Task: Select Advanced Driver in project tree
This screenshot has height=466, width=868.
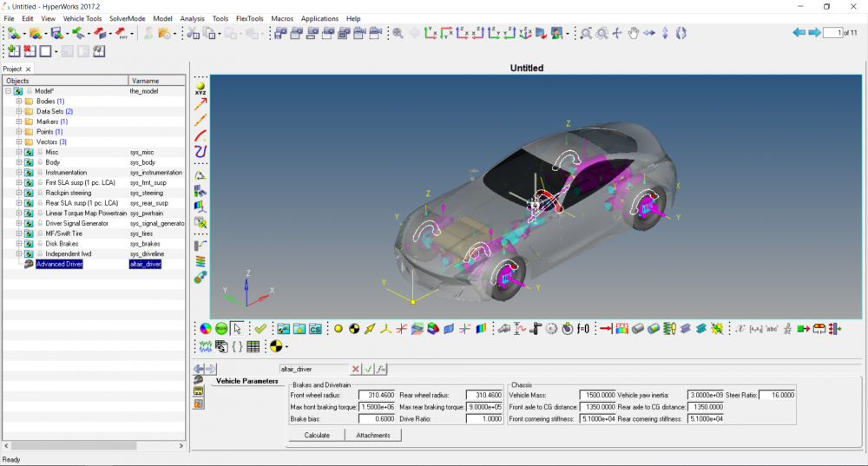Action: pos(59,264)
